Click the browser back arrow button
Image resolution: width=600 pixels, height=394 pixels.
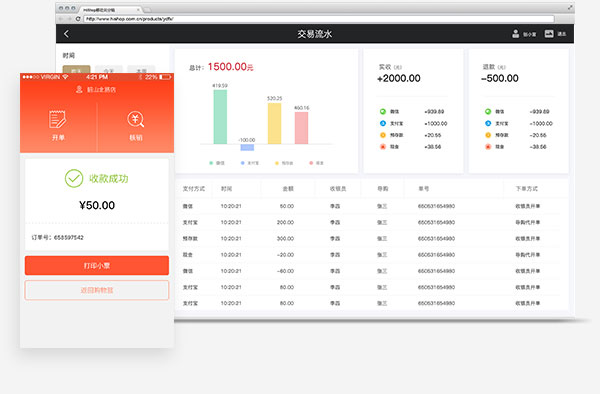pyautogui.click(x=61, y=18)
